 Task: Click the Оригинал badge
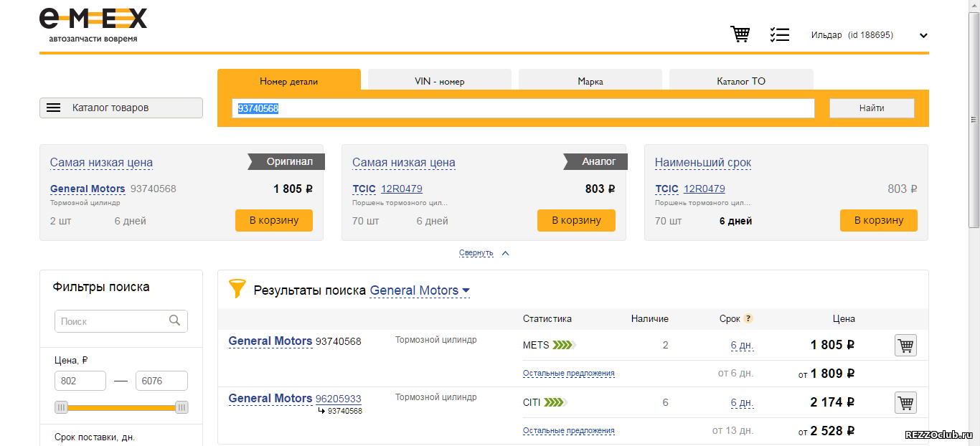pyautogui.click(x=286, y=162)
